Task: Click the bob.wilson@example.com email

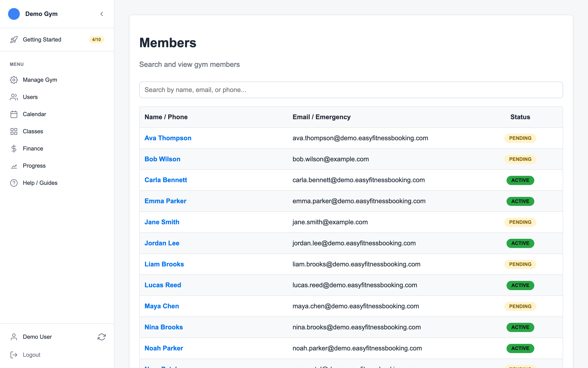Action: tap(331, 159)
